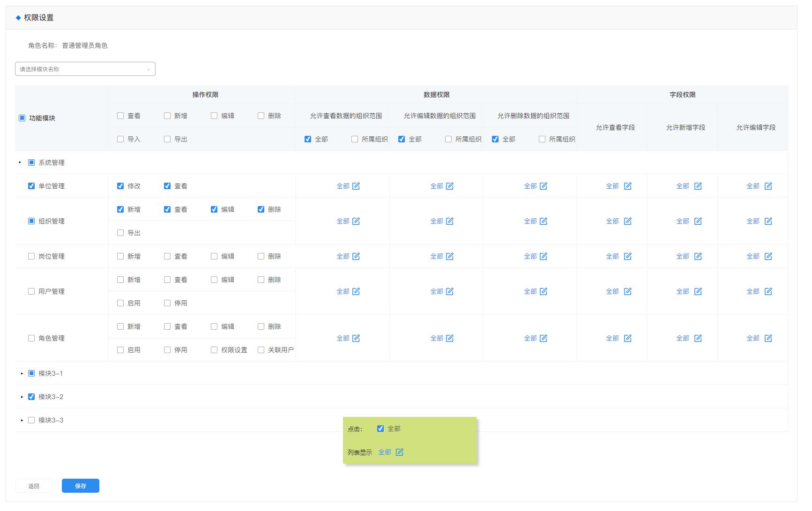The image size is (812, 511).
Task: Click edit icon in 角色管理 view-data scope cell
Action: pos(356,338)
